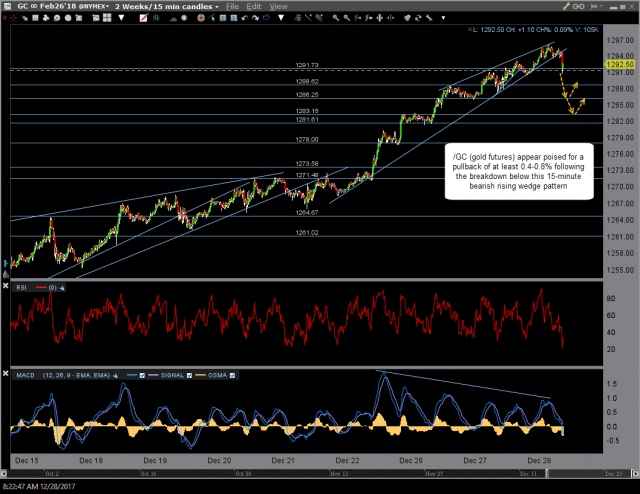Click the MACD indicator label
640x494 pixels.
coord(25,376)
